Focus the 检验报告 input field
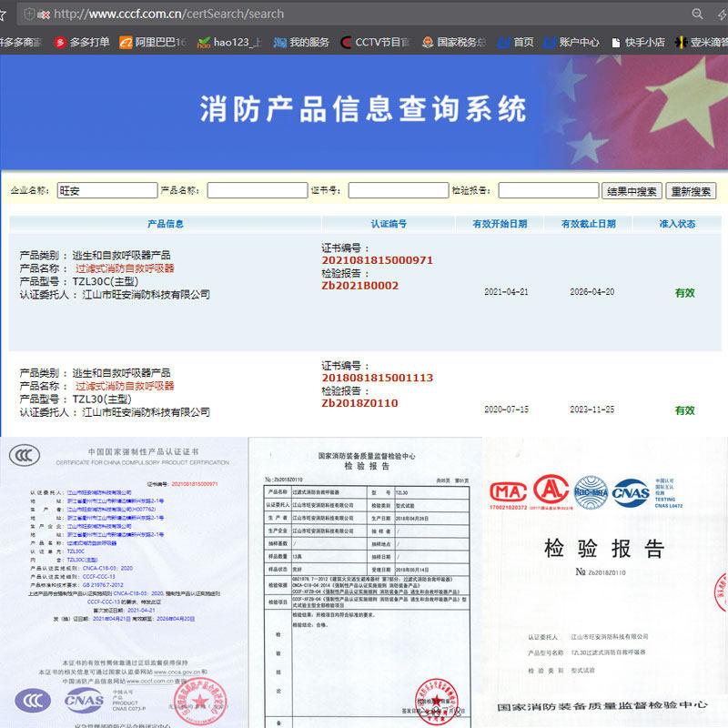The image size is (728, 728). tap(549, 190)
